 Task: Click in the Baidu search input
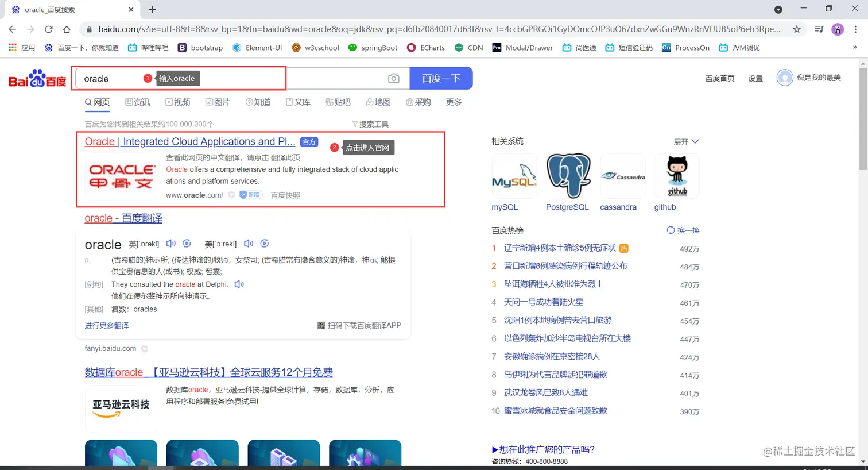(241, 79)
